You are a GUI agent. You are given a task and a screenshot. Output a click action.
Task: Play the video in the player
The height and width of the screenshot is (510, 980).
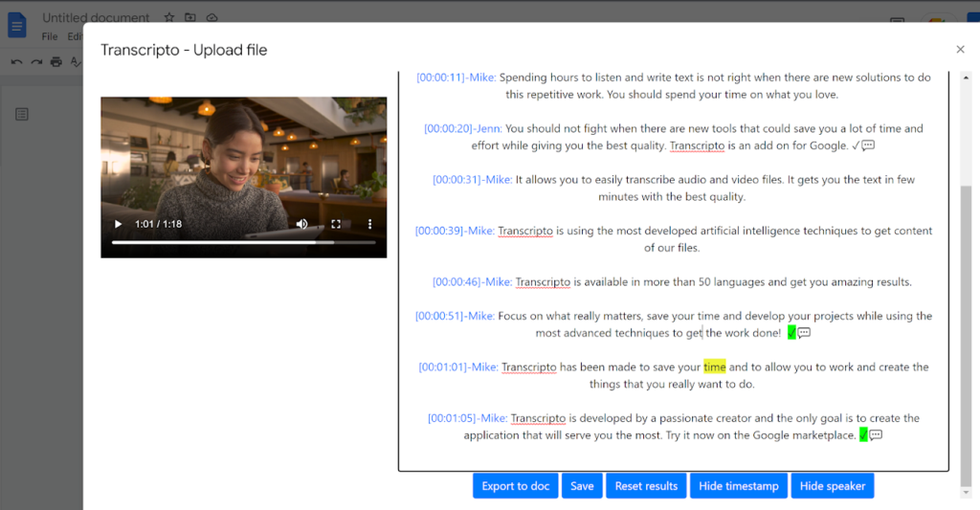(118, 224)
